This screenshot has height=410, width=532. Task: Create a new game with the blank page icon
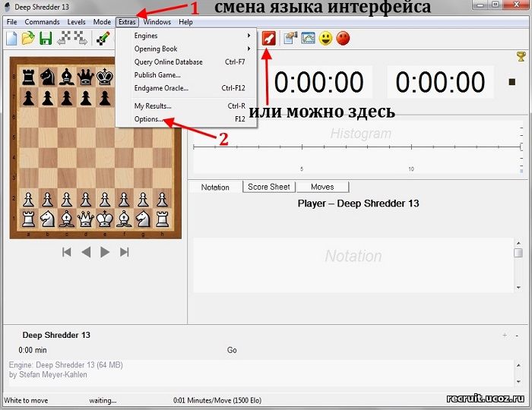tap(11, 38)
